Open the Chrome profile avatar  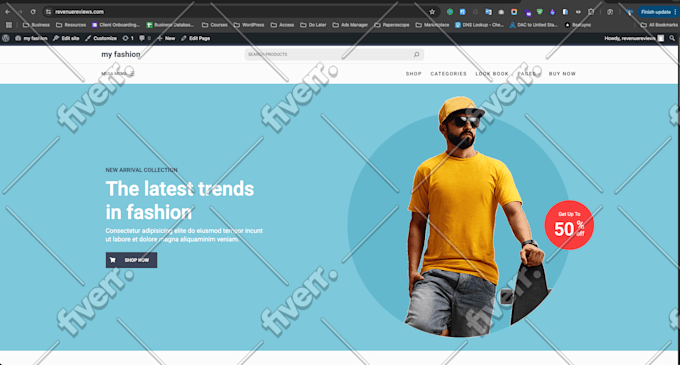(x=629, y=12)
